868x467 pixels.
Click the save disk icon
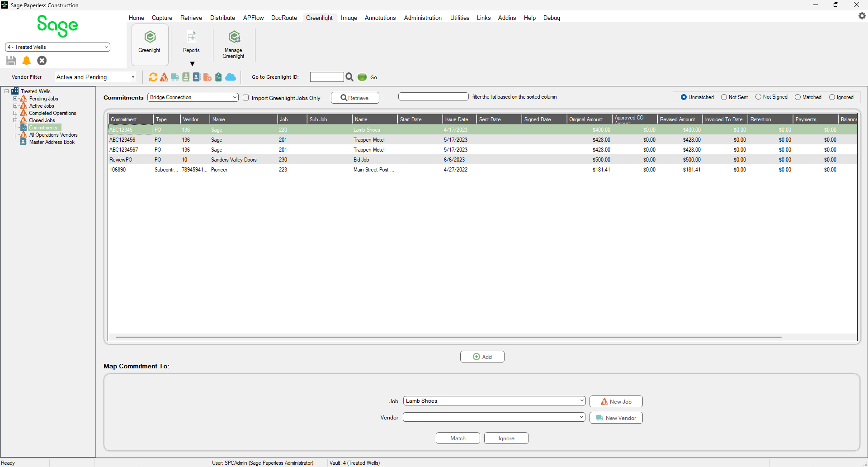click(11, 60)
